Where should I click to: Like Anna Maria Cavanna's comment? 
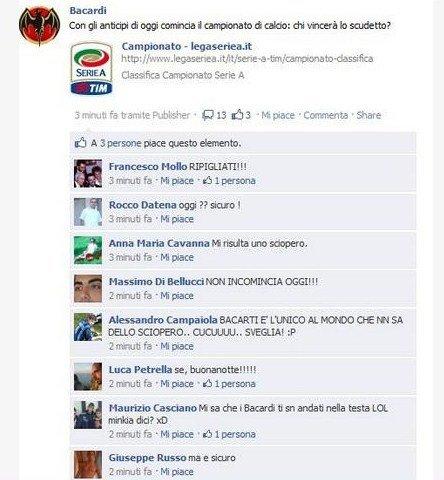(x=177, y=257)
